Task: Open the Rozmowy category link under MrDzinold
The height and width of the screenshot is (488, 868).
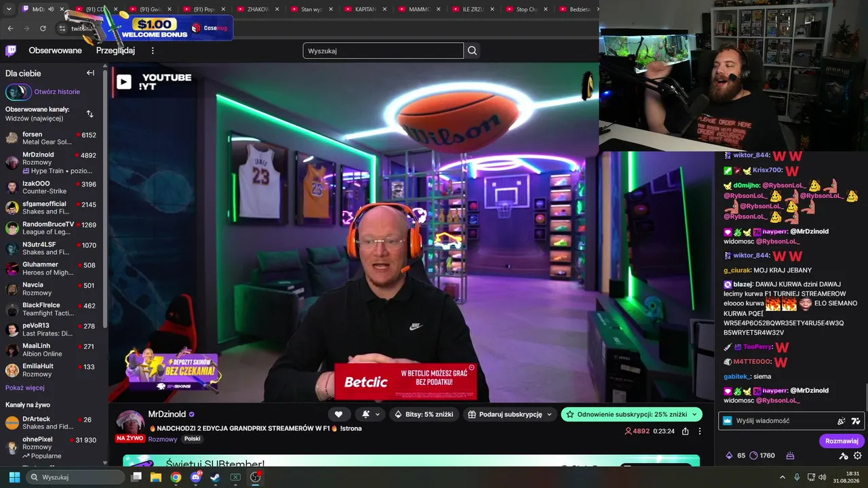Action: coord(163,439)
